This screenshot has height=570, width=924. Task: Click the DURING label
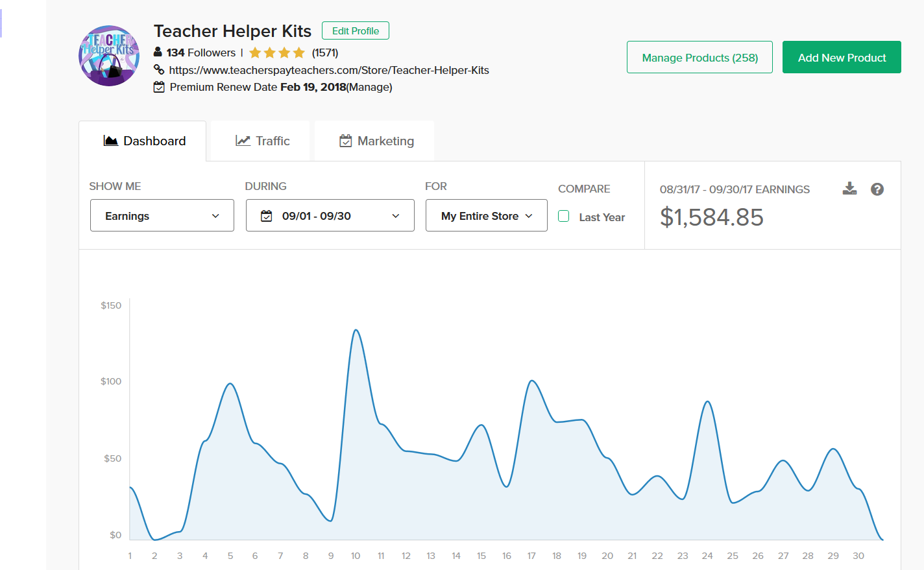click(x=265, y=186)
